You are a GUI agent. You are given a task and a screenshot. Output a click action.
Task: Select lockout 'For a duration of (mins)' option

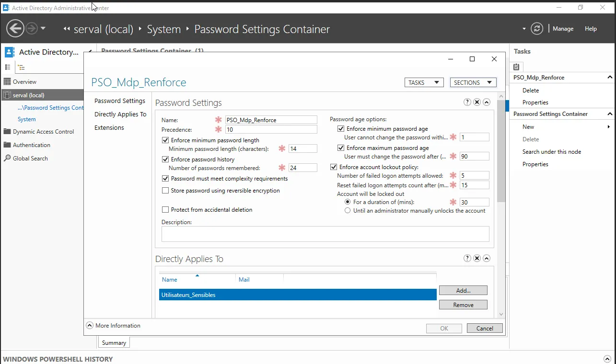coord(348,202)
